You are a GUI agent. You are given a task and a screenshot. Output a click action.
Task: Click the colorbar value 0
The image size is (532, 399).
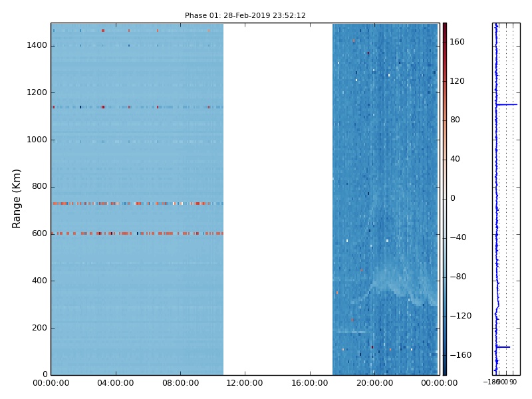click(453, 198)
